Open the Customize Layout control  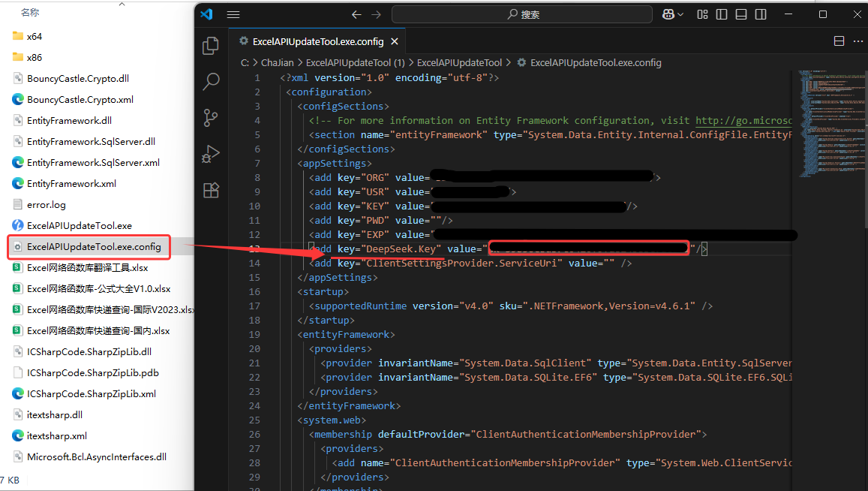point(702,14)
